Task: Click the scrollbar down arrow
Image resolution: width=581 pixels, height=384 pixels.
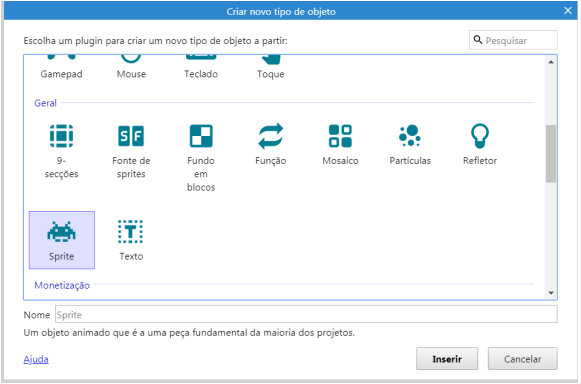Action: (551, 293)
